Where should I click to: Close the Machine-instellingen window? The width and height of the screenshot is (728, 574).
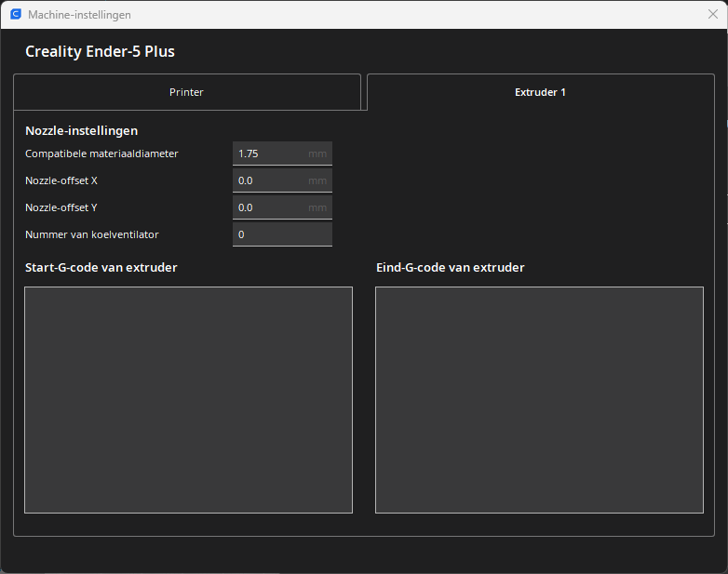pos(713,14)
